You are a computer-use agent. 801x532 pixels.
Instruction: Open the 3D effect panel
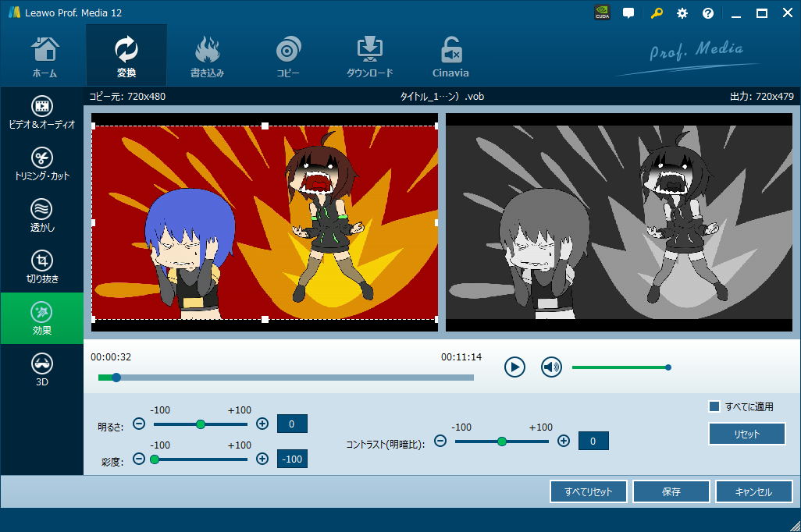click(42, 370)
